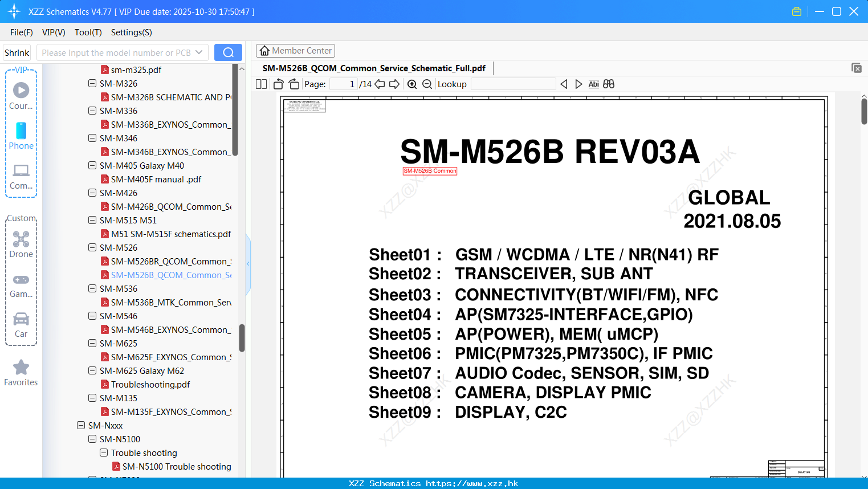
Task: Toggle match case Abi icon
Action: (593, 84)
